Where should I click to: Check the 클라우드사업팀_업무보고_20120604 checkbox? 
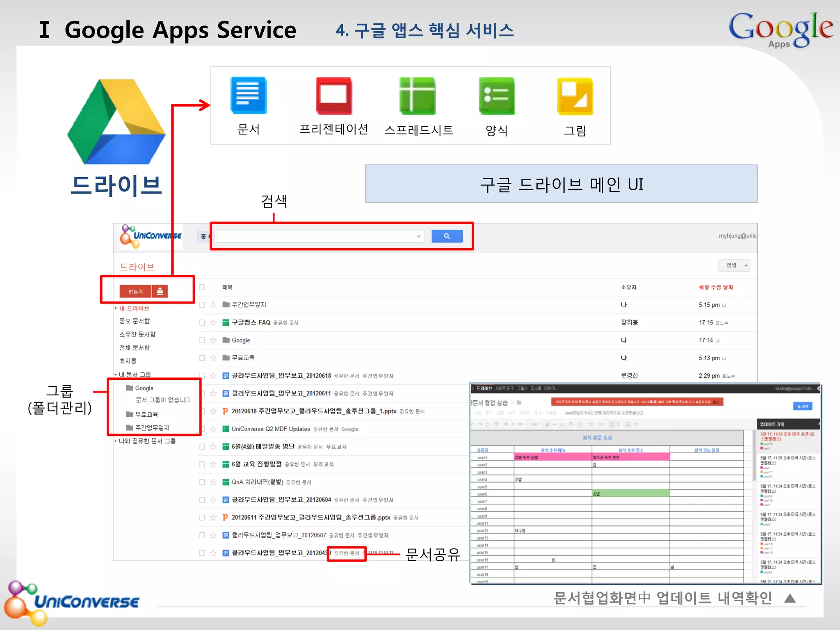coord(202,500)
